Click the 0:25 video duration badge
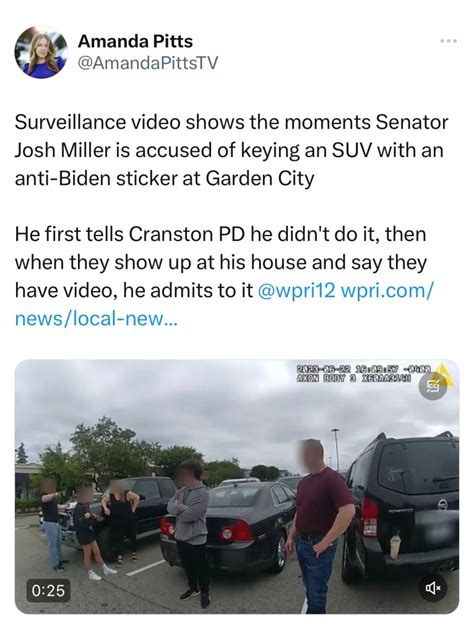 pyautogui.click(x=48, y=590)
